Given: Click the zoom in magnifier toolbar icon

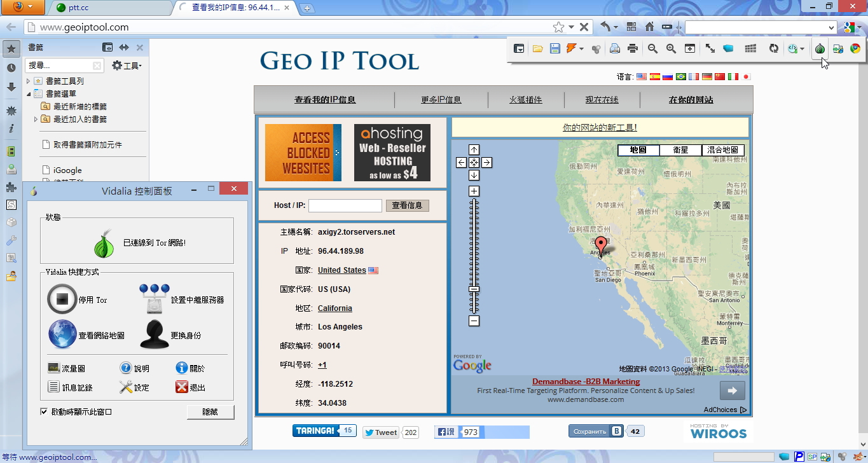Looking at the screenshot, I should (671, 48).
